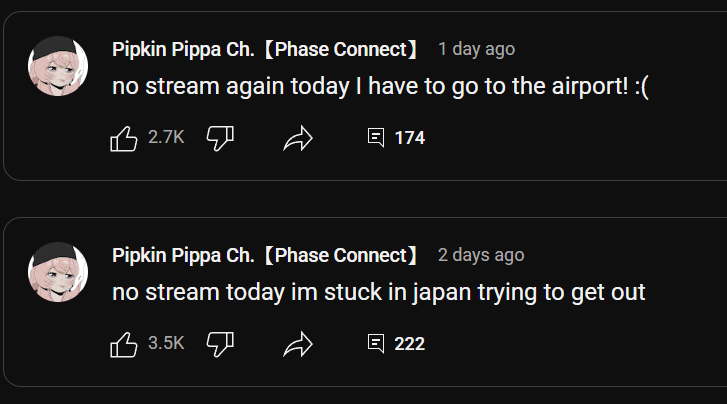Click the 174 comments count
The height and width of the screenshot is (404, 727).
410,138
